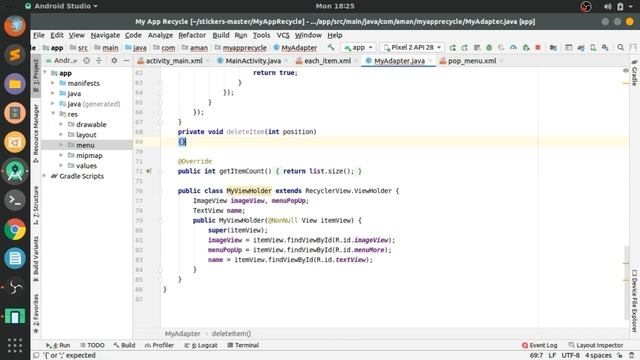Hide the Project panel with minus icon

pos(126,61)
